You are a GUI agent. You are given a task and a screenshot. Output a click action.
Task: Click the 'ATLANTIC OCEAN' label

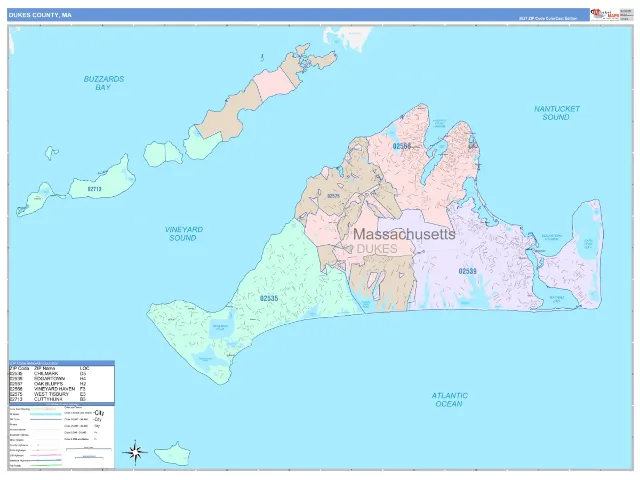449,400
